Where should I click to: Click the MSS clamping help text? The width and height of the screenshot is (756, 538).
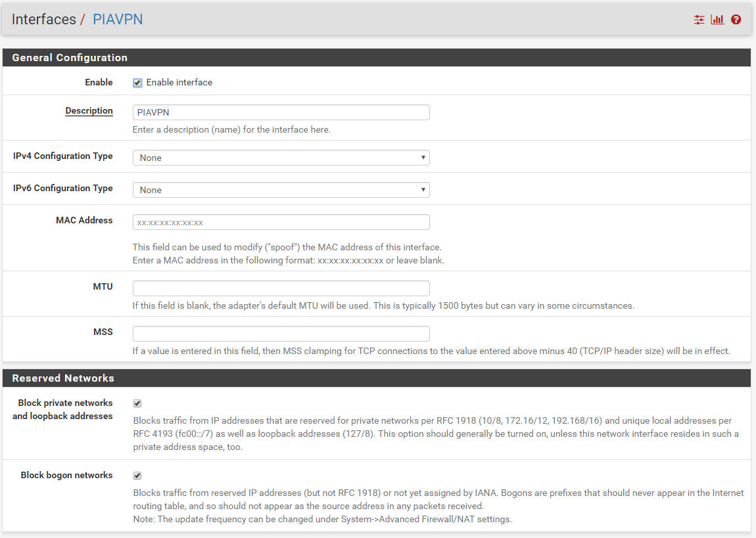[431, 351]
